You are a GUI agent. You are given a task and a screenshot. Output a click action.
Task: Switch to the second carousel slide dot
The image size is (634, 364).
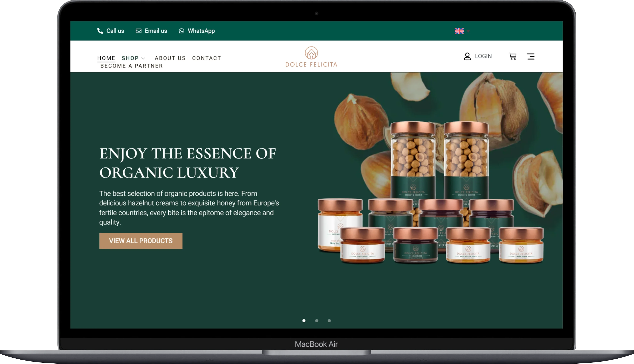point(316,321)
